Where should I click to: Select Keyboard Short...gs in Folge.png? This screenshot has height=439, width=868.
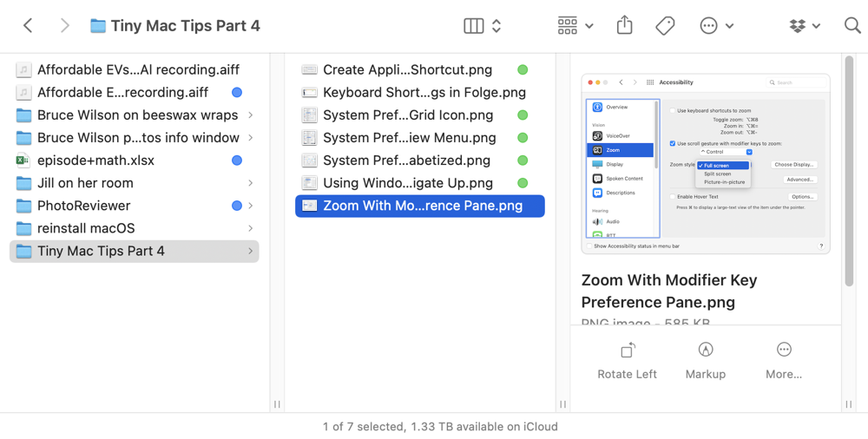424,92
